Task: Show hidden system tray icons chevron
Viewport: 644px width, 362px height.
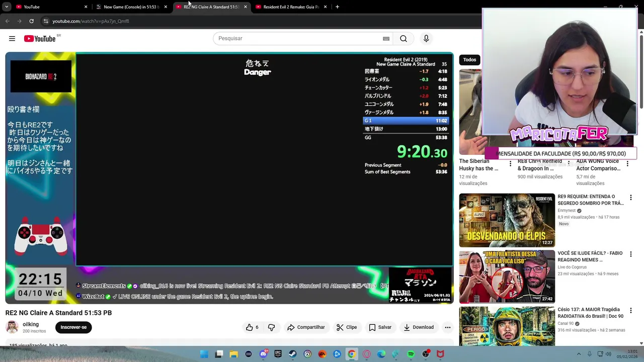Action: 579,354
